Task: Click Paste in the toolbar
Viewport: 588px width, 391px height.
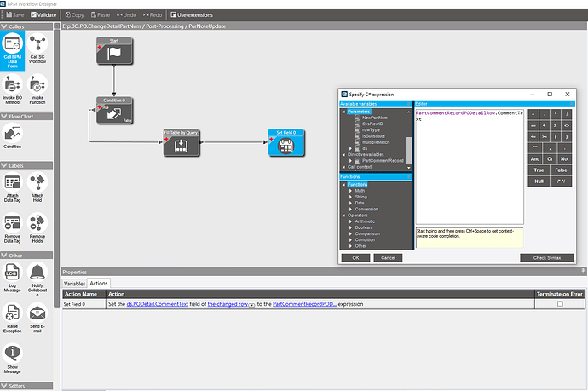Action: (100, 15)
